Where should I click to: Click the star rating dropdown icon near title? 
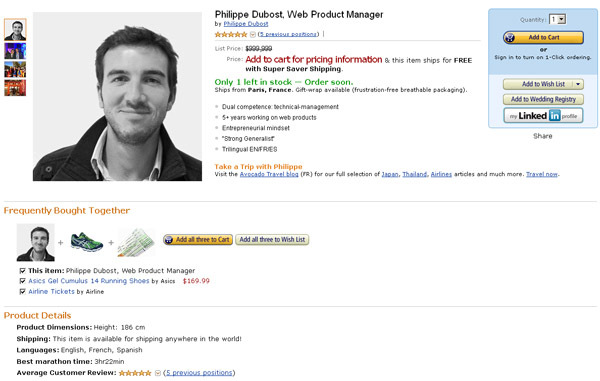[x=253, y=34]
